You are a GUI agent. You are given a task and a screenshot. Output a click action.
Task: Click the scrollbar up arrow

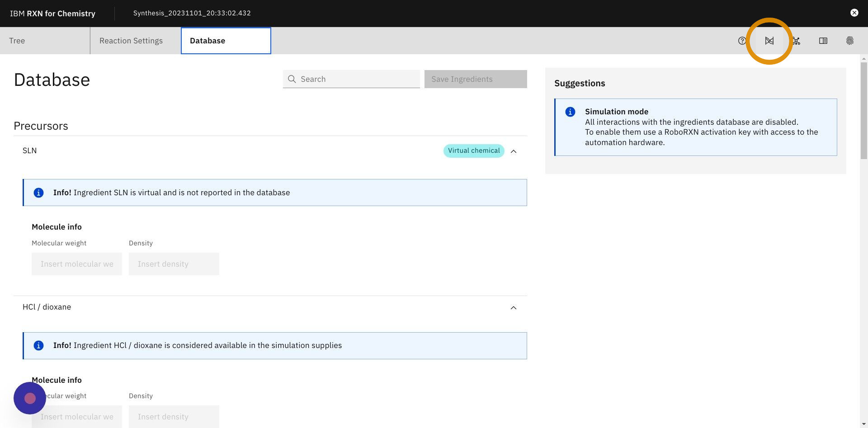pyautogui.click(x=864, y=58)
